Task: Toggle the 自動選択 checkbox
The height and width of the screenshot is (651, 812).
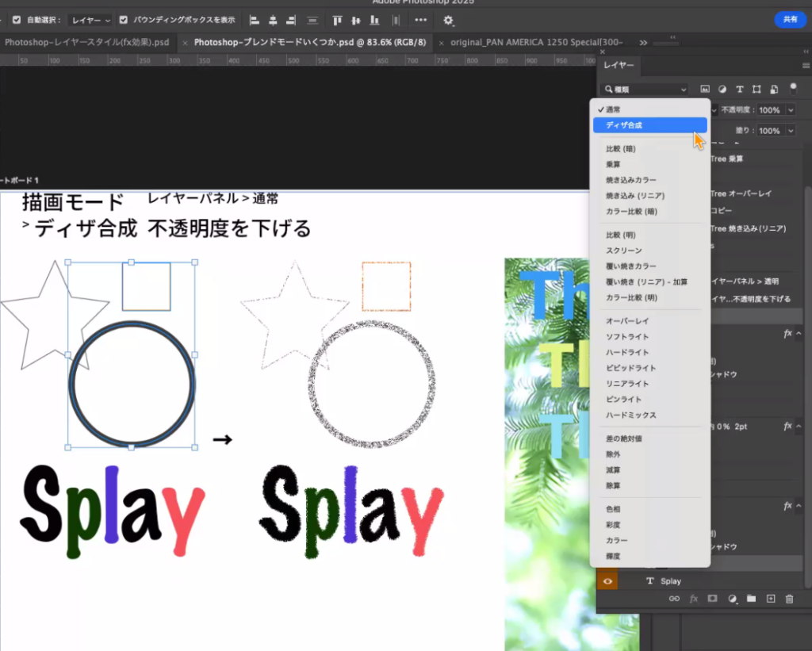Action: pos(17,20)
